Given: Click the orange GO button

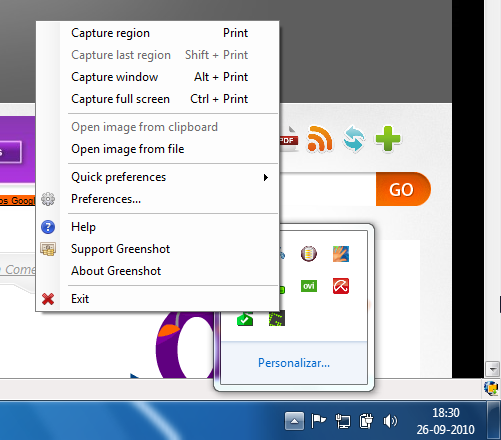Looking at the screenshot, I should point(403,189).
